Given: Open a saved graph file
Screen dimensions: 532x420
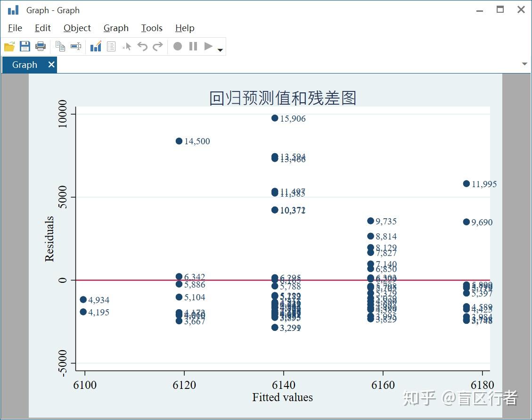Looking at the screenshot, I should 9,46.
